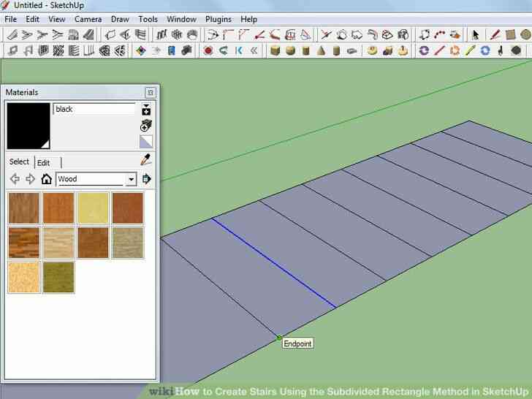Open the Help menu
Screen dimensions: 532x399
(248, 19)
